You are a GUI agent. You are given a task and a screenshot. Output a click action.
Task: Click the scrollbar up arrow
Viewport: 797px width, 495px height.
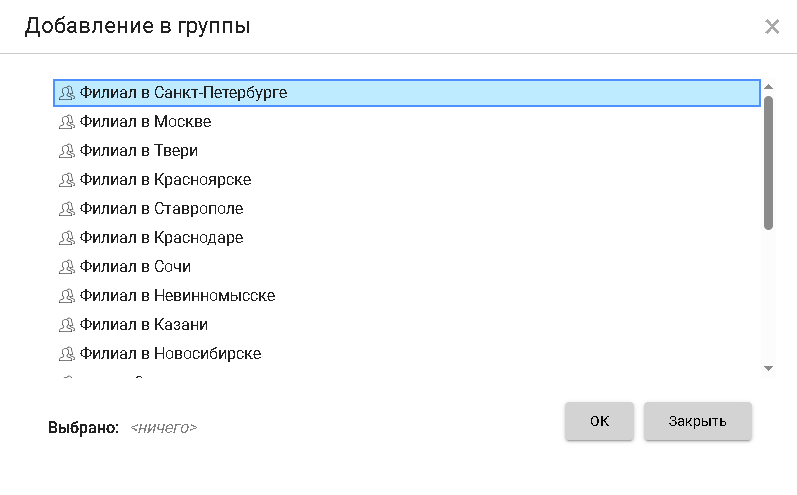769,86
